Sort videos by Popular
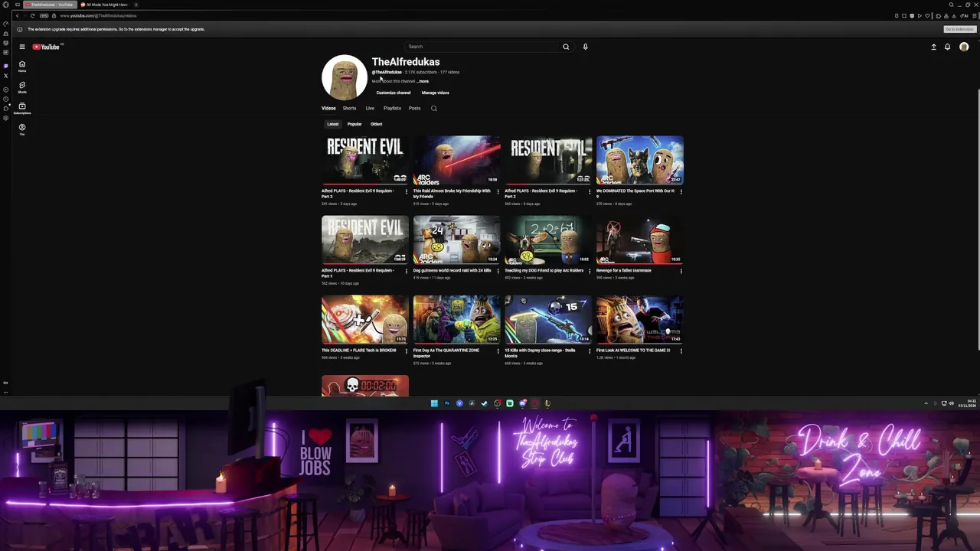 point(354,124)
